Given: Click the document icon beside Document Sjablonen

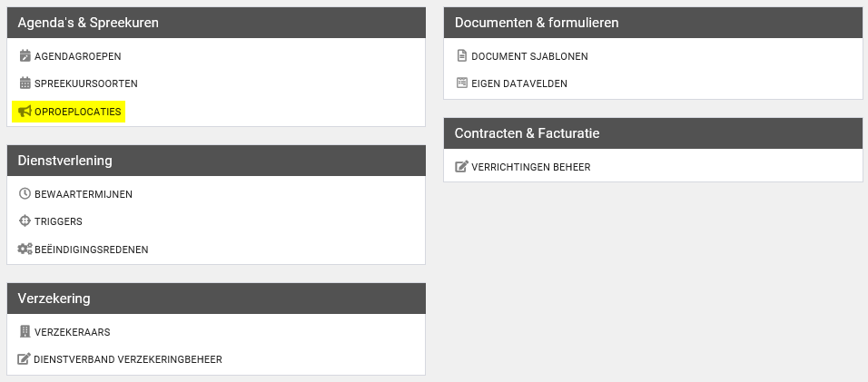Looking at the screenshot, I should point(461,56).
